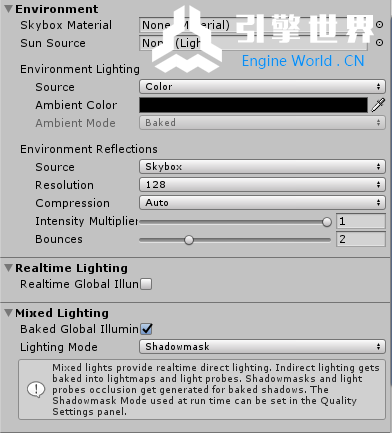Open the Ambient Color picker swatch

(x=253, y=105)
